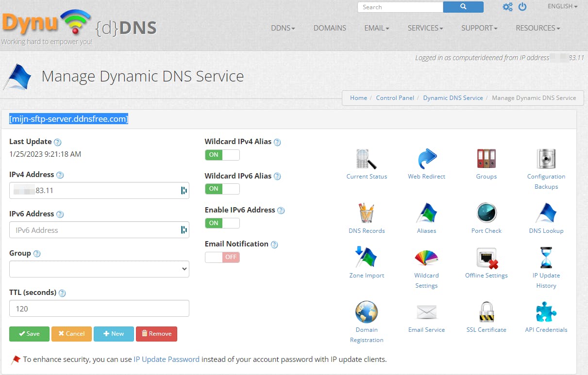Open the Offline Settings icon
The width and height of the screenshot is (588, 375).
(x=487, y=258)
